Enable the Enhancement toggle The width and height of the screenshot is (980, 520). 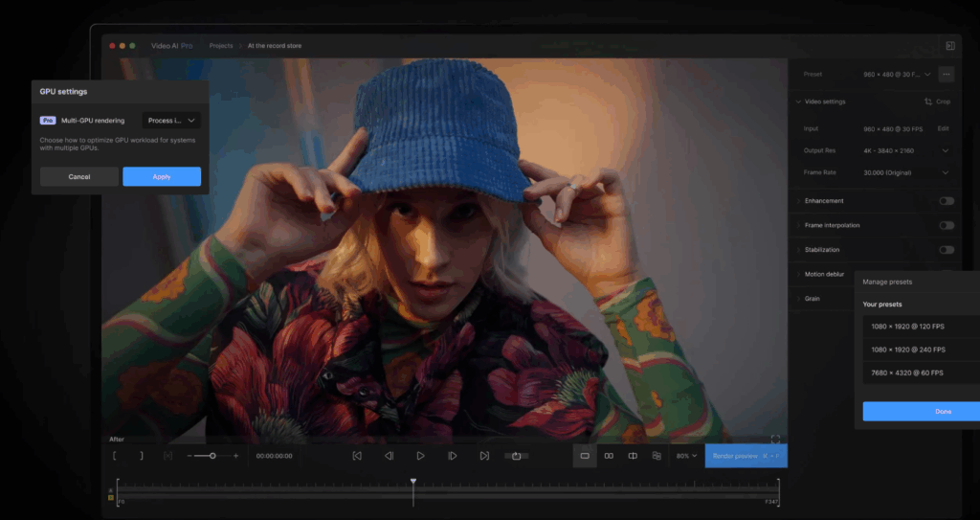pos(947,201)
